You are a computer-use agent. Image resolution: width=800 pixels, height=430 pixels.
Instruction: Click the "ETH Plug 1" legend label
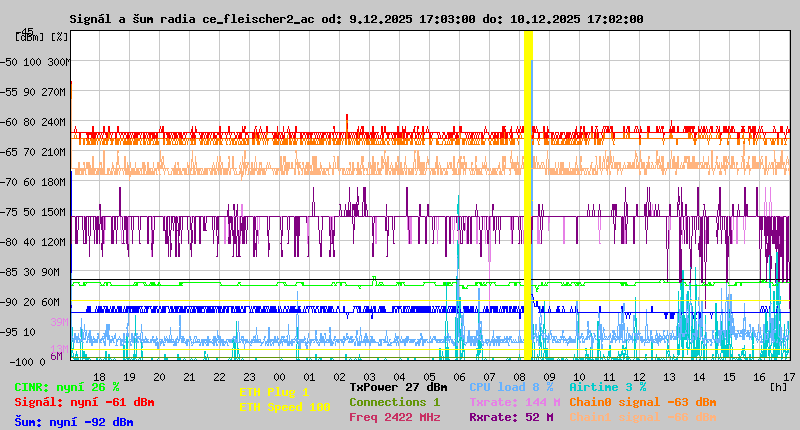(x=274, y=392)
